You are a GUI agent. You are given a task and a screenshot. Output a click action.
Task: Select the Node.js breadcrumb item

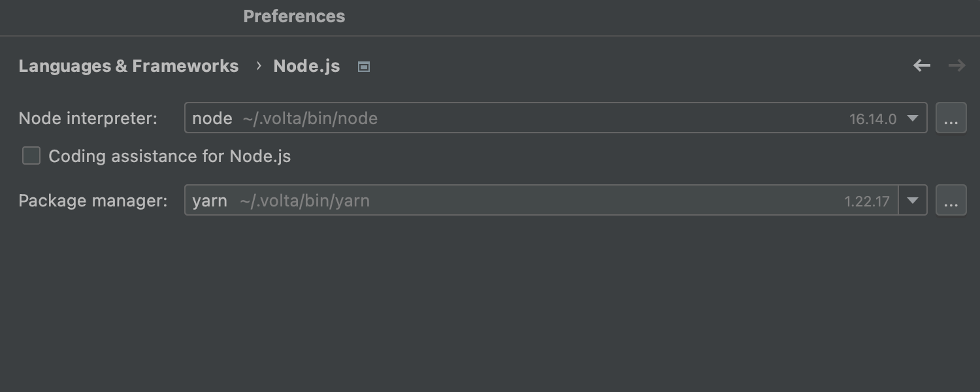coord(306,66)
